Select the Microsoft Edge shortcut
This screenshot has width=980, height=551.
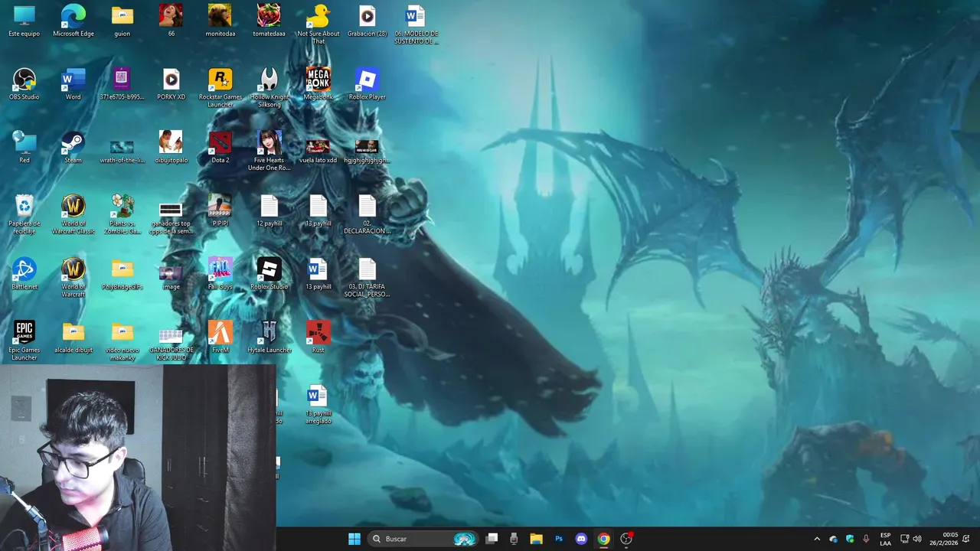tap(73, 21)
